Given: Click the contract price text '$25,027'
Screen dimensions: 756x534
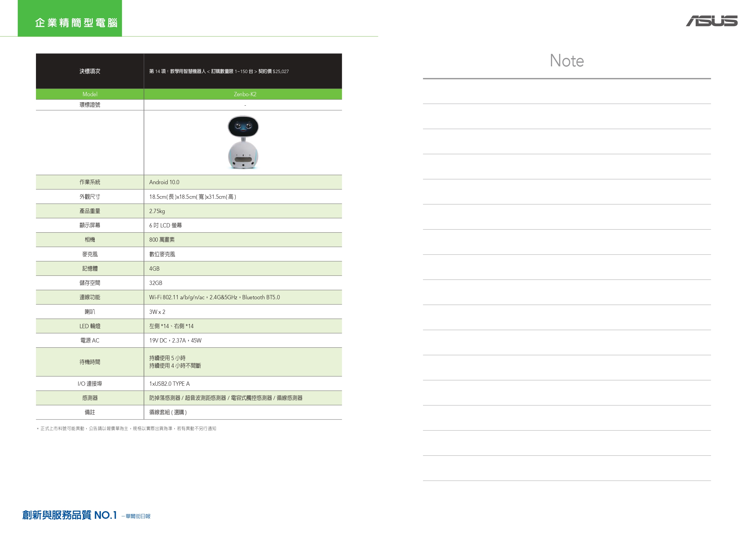Looking at the screenshot, I should pyautogui.click(x=281, y=72).
